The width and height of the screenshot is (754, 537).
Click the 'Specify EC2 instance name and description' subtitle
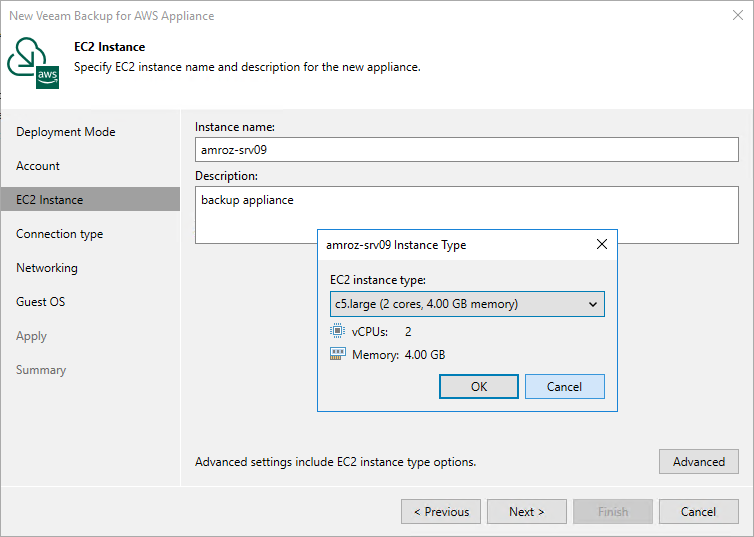[x=247, y=67]
